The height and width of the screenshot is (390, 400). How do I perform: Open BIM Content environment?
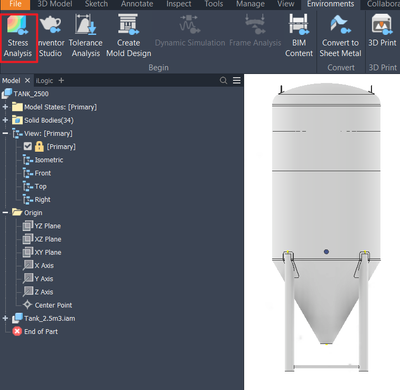coord(299,37)
